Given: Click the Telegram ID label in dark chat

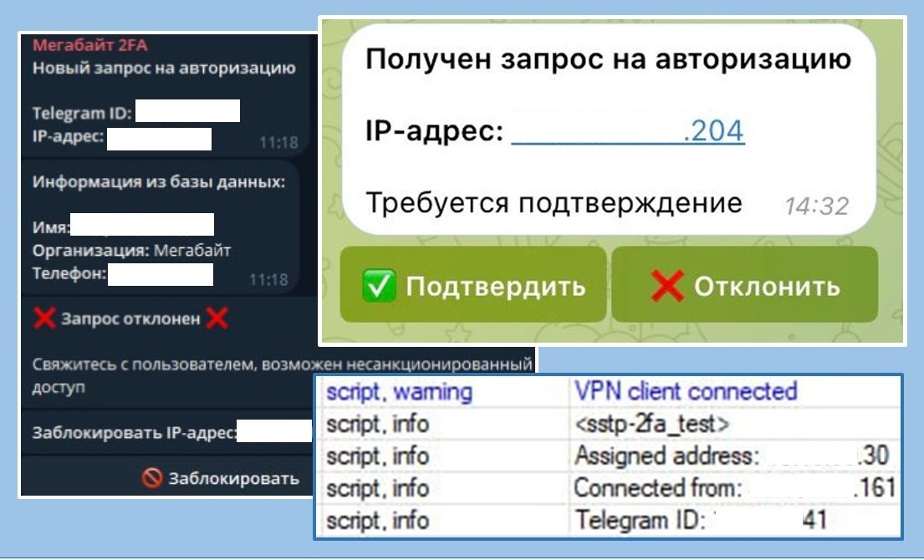Looking at the screenshot, I should click(x=82, y=113).
